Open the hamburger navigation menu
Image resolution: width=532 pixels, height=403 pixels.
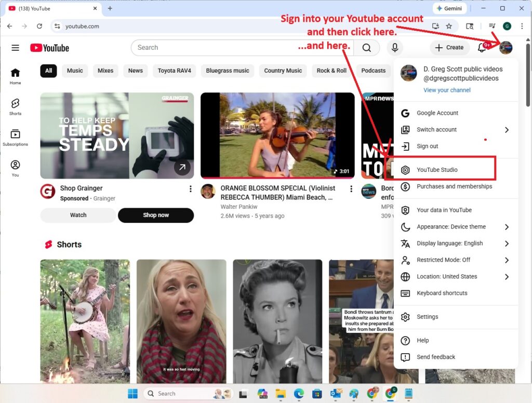(16, 48)
